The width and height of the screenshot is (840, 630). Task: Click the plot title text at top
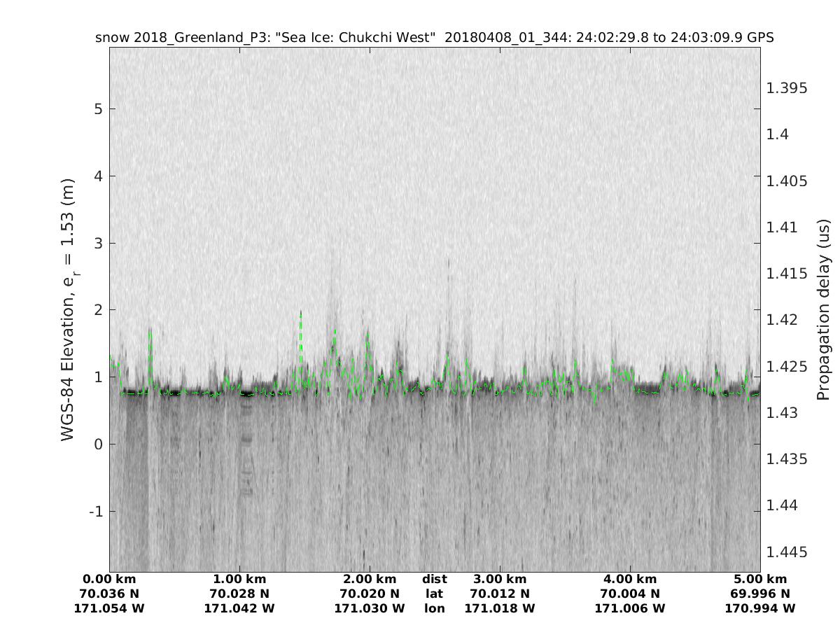tap(434, 38)
